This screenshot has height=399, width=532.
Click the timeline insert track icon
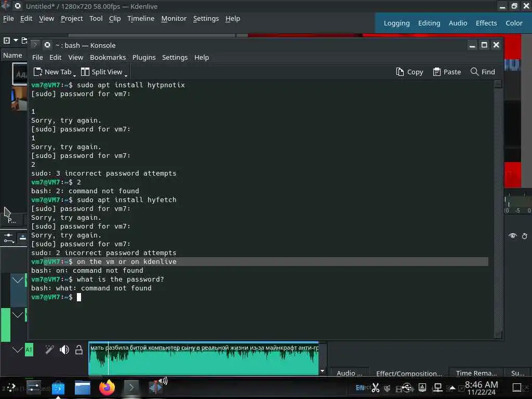point(23,238)
